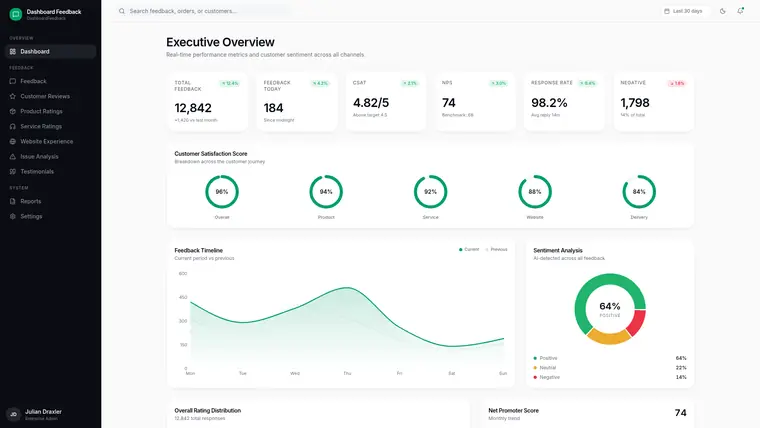Image resolution: width=760 pixels, height=428 pixels.
Task: Open the Reports page
Action: [x=50, y=201]
